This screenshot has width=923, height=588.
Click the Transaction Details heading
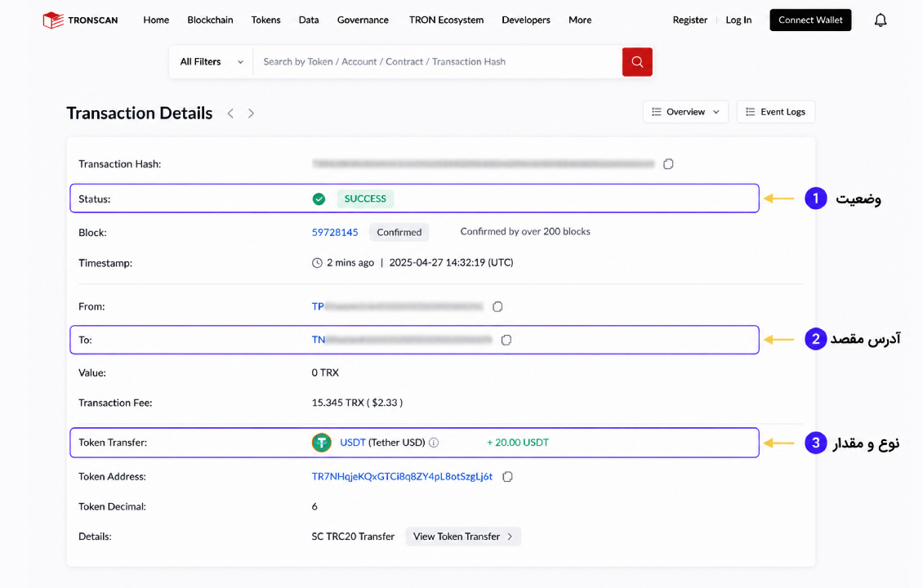[140, 113]
